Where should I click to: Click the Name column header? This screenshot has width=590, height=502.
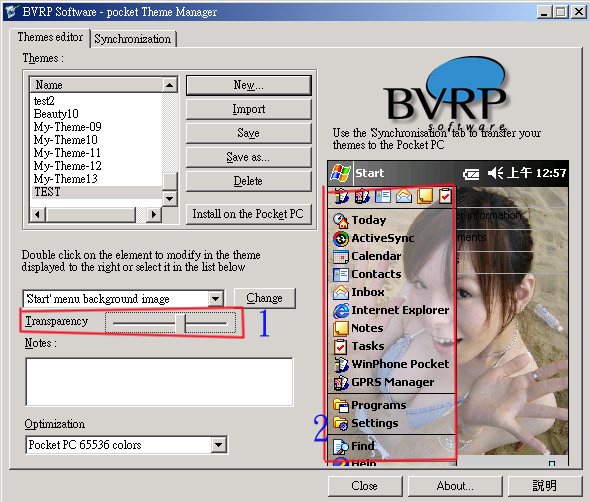[97, 85]
